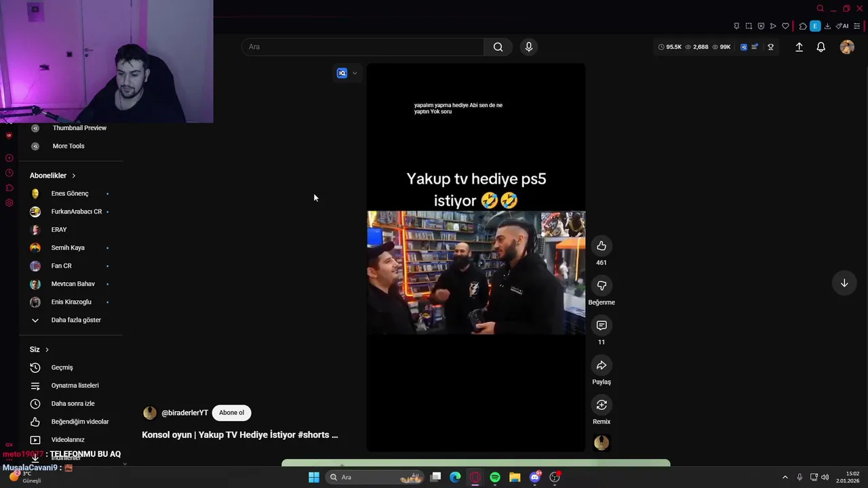Open the Remix option
The width and height of the screenshot is (868, 488).
click(601, 405)
